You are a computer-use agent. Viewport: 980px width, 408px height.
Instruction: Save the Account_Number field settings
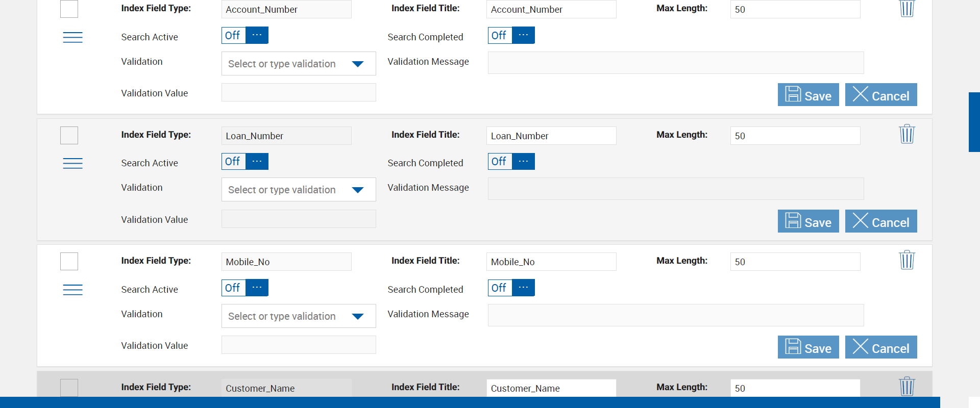(808, 95)
